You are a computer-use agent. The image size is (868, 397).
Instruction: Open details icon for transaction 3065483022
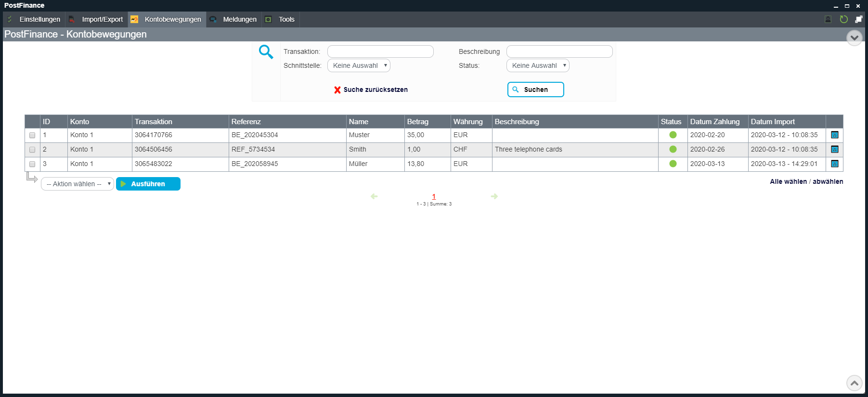[835, 164]
